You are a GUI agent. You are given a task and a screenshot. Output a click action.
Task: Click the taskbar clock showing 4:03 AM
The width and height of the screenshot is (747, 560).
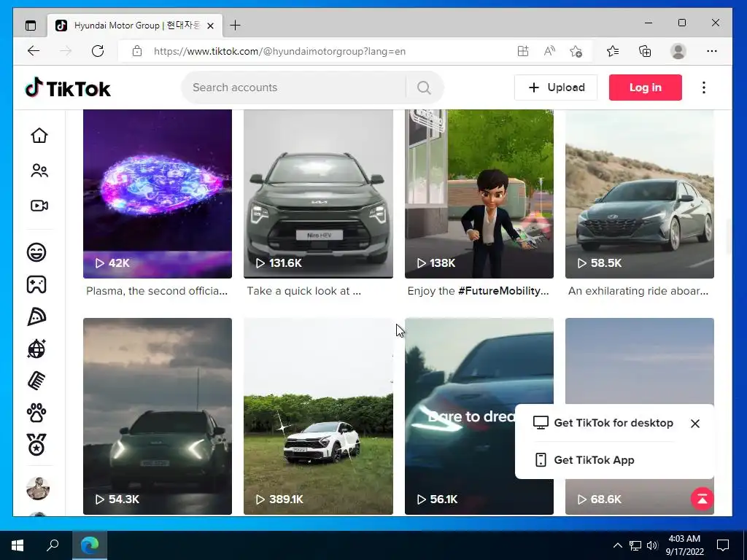684,545
